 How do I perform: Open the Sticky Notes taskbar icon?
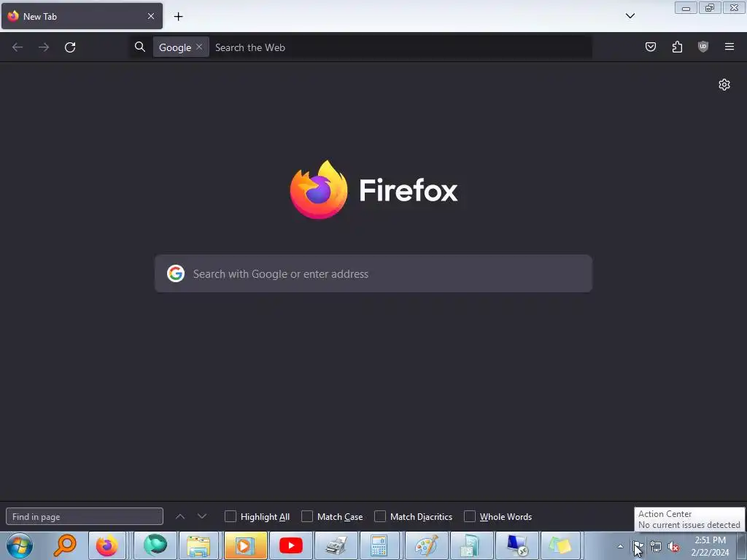click(560, 545)
